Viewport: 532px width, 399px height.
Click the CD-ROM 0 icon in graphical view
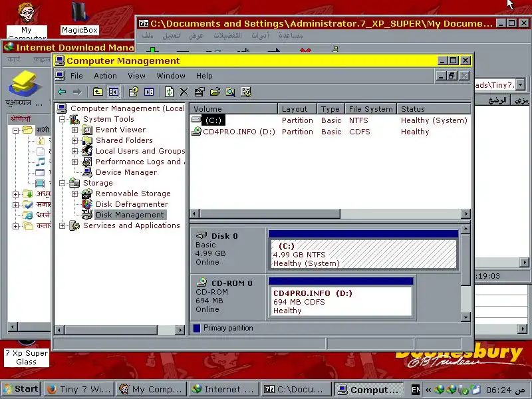[x=201, y=282]
